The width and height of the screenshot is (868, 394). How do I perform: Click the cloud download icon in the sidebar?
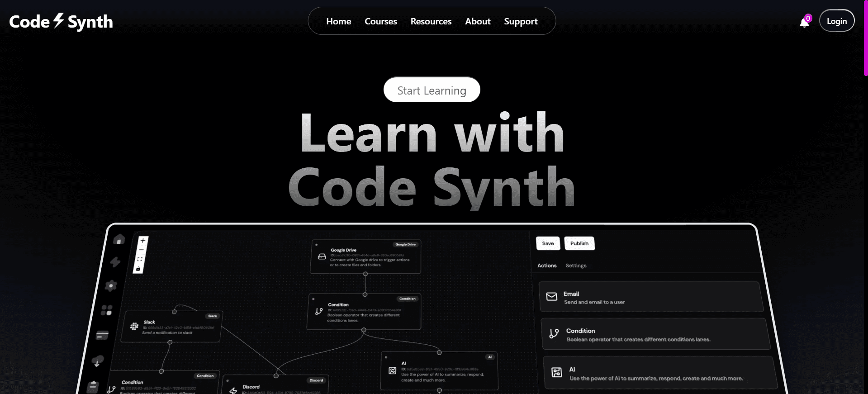pyautogui.click(x=98, y=361)
